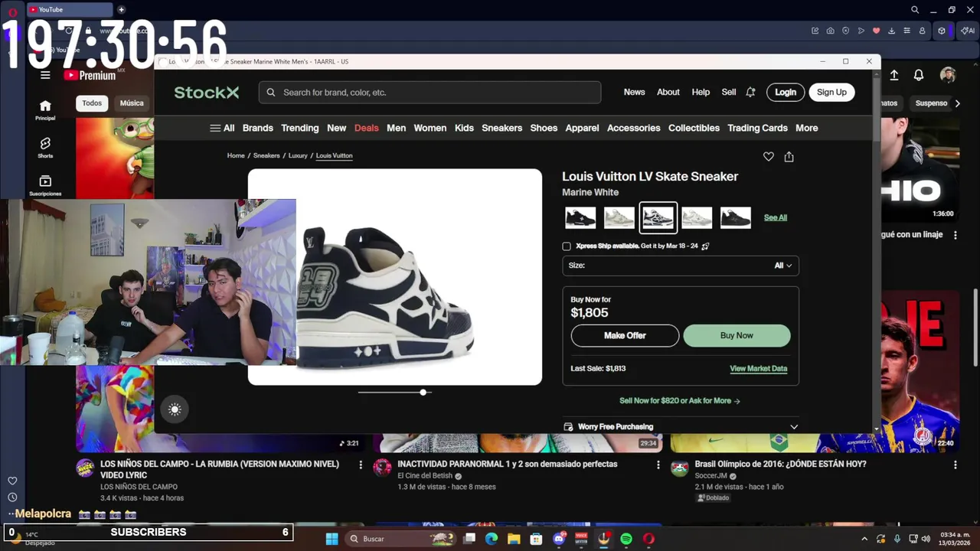Viewport: 980px width, 551px height.
Task: Open the StockX notifications bell
Action: (750, 92)
